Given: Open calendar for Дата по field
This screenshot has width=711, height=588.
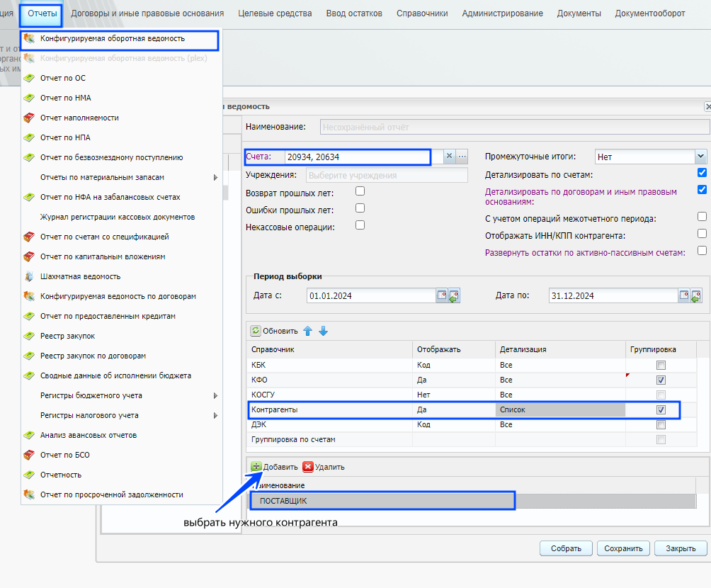Looking at the screenshot, I should [684, 295].
